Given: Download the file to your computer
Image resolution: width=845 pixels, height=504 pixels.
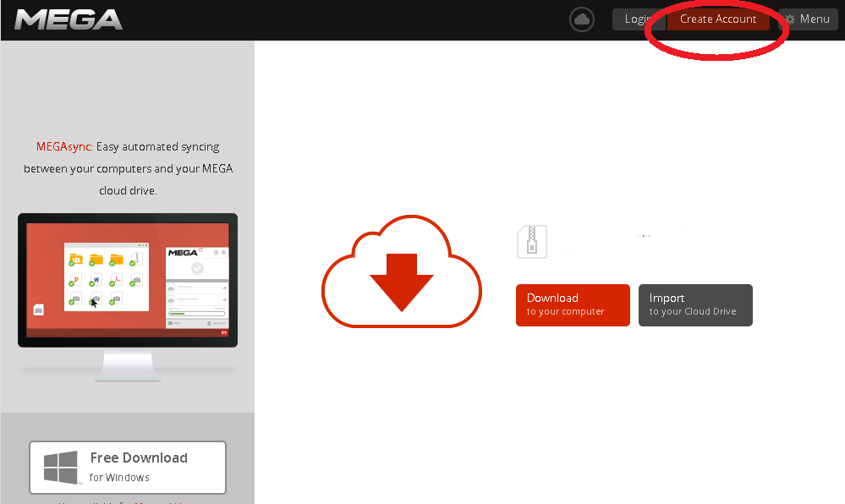Looking at the screenshot, I should [x=573, y=305].
